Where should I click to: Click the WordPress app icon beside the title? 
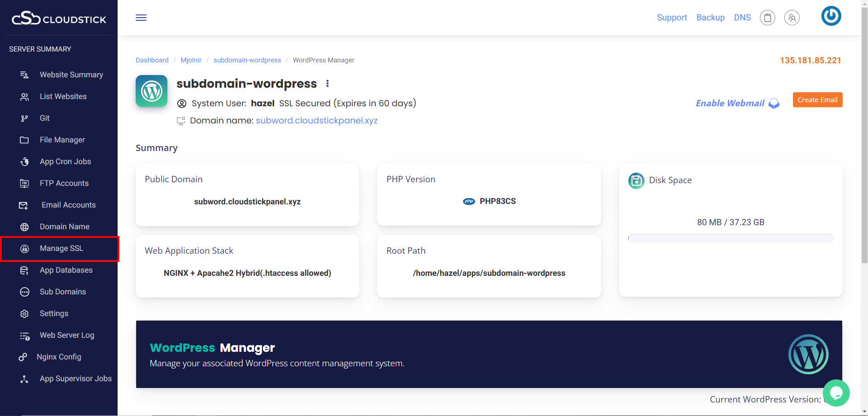[x=152, y=91]
